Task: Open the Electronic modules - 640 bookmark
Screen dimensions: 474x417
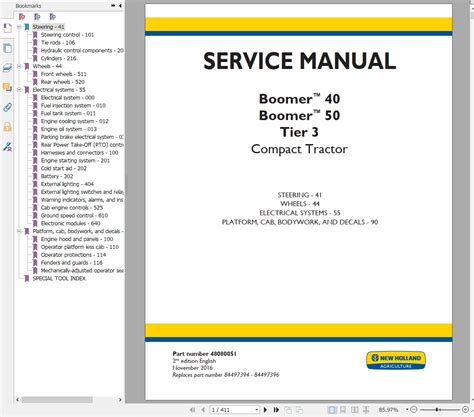Action: coord(70,223)
